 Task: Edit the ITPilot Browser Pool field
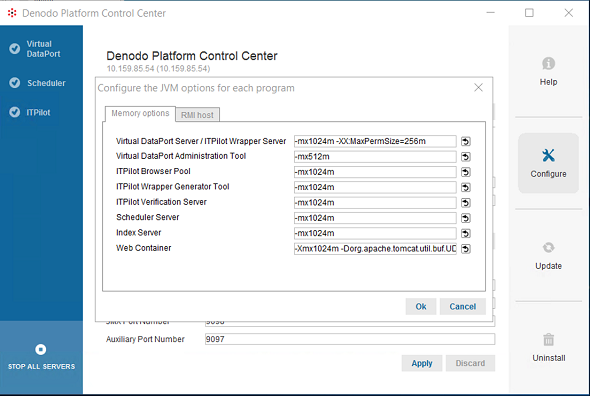tap(375, 172)
